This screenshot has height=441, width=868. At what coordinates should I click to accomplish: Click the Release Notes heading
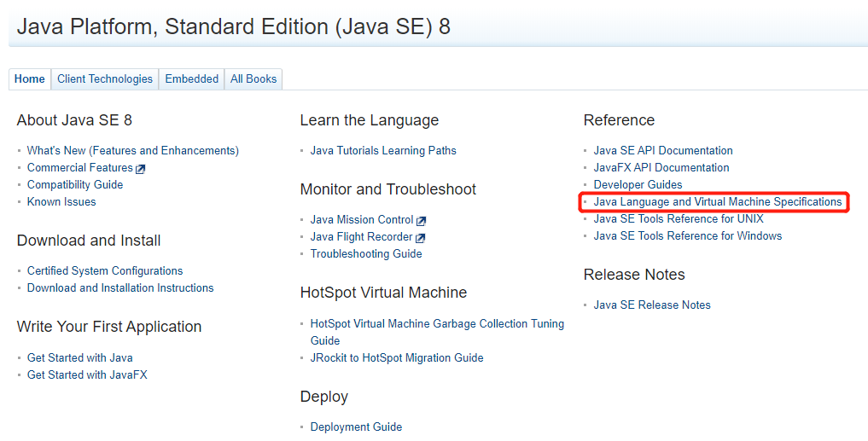[x=634, y=275]
